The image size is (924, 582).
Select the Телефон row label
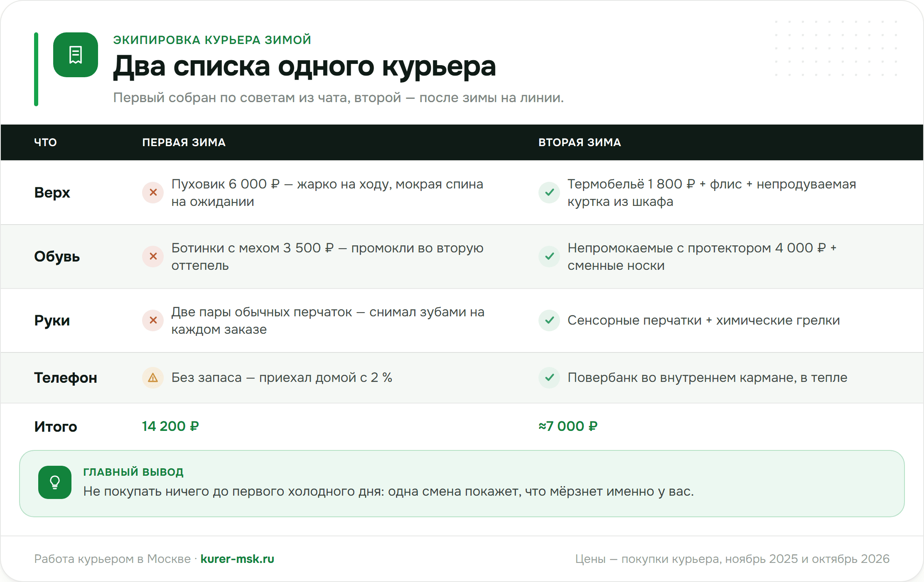point(66,378)
